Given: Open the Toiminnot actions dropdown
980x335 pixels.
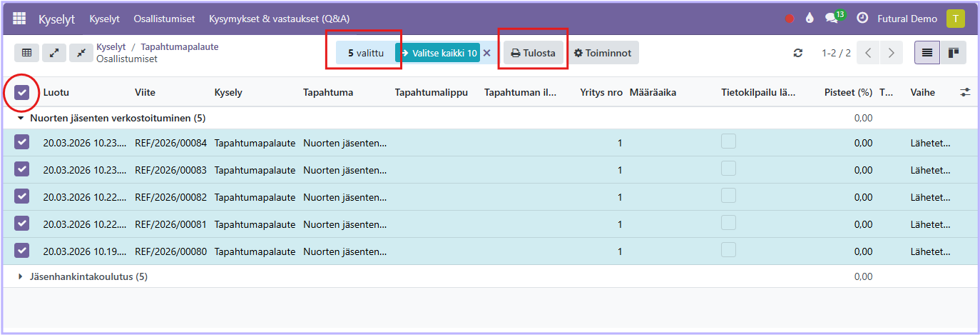Looking at the screenshot, I should point(603,53).
